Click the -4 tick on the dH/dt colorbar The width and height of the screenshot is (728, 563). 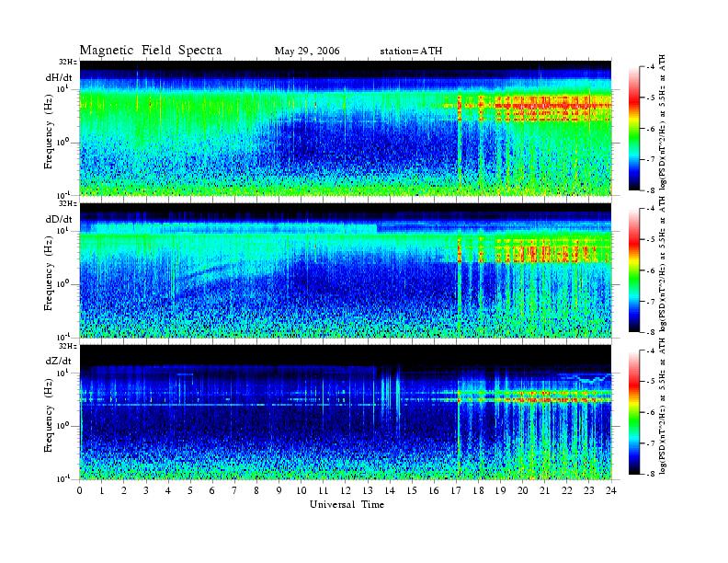[x=652, y=67]
